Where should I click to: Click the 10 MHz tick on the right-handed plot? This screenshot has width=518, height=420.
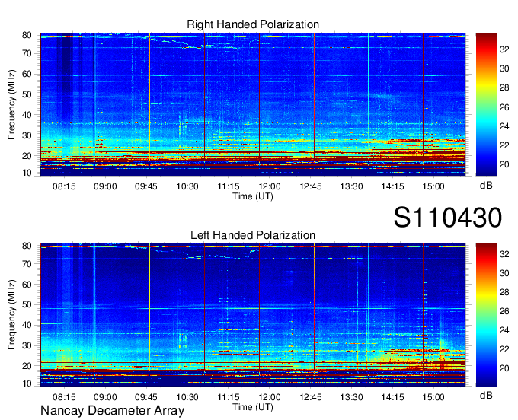pyautogui.click(x=27, y=173)
